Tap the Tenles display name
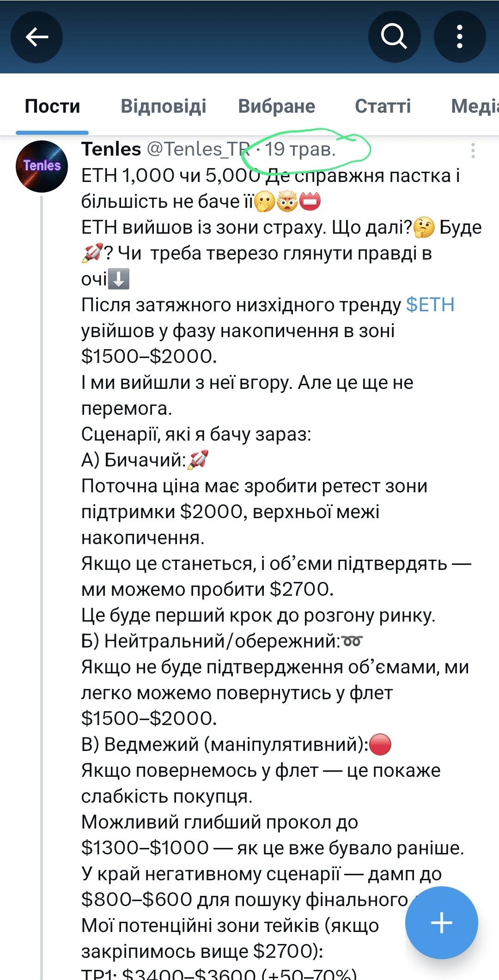The image size is (499, 980). pos(111,149)
